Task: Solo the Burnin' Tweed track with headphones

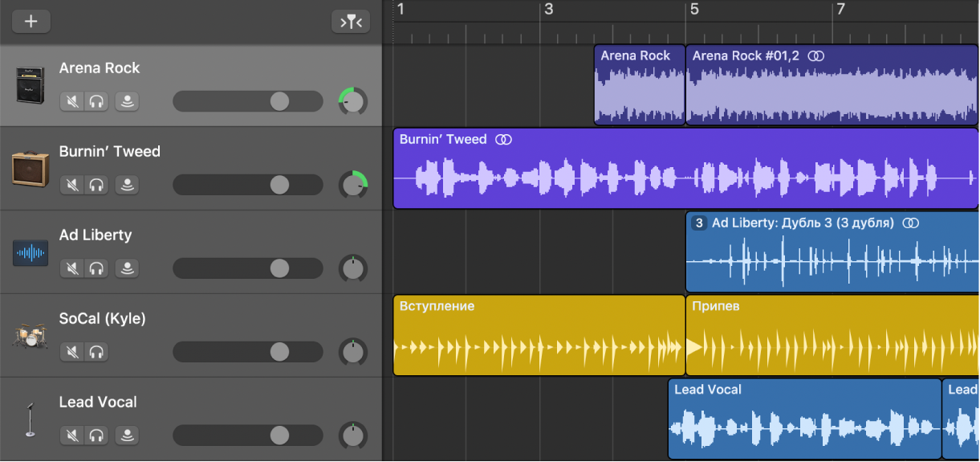Action: tap(97, 185)
